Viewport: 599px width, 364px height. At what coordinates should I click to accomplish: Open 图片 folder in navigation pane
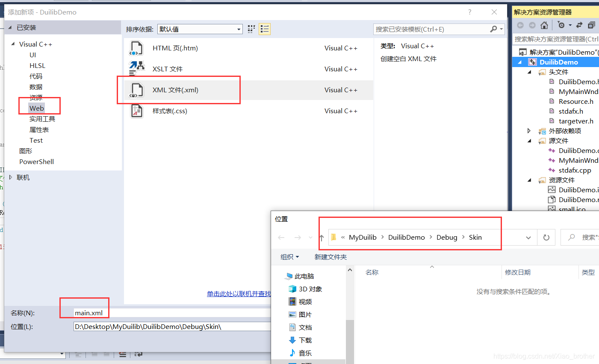(300, 315)
